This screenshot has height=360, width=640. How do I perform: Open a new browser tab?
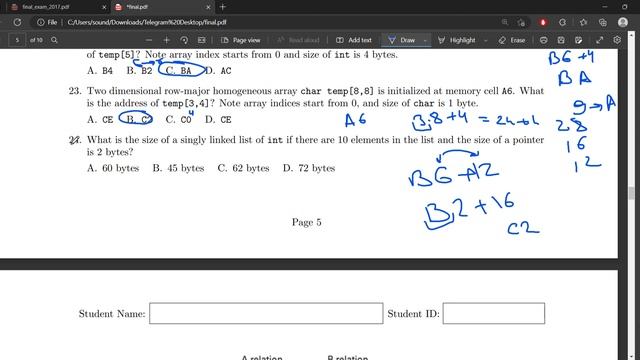pos(222,7)
